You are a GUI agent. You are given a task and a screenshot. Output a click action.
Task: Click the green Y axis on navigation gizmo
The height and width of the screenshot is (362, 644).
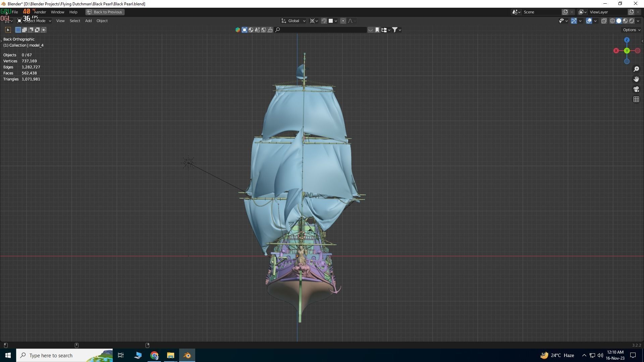click(627, 51)
